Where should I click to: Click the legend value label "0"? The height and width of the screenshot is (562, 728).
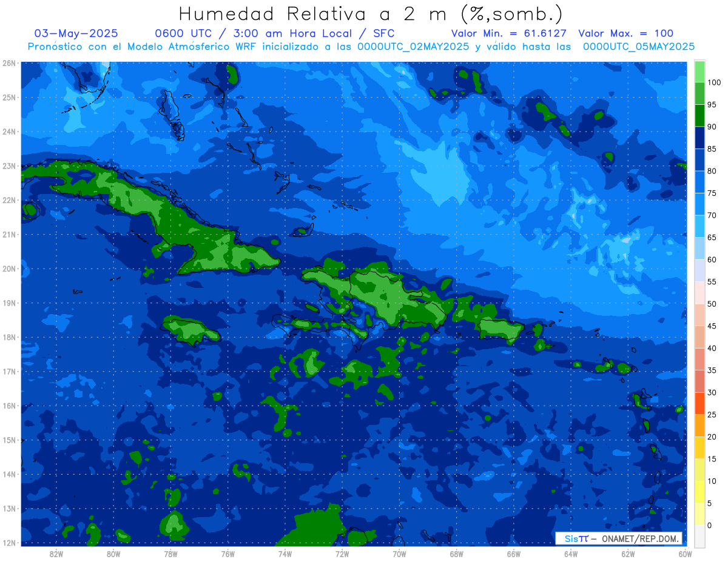[710, 525]
